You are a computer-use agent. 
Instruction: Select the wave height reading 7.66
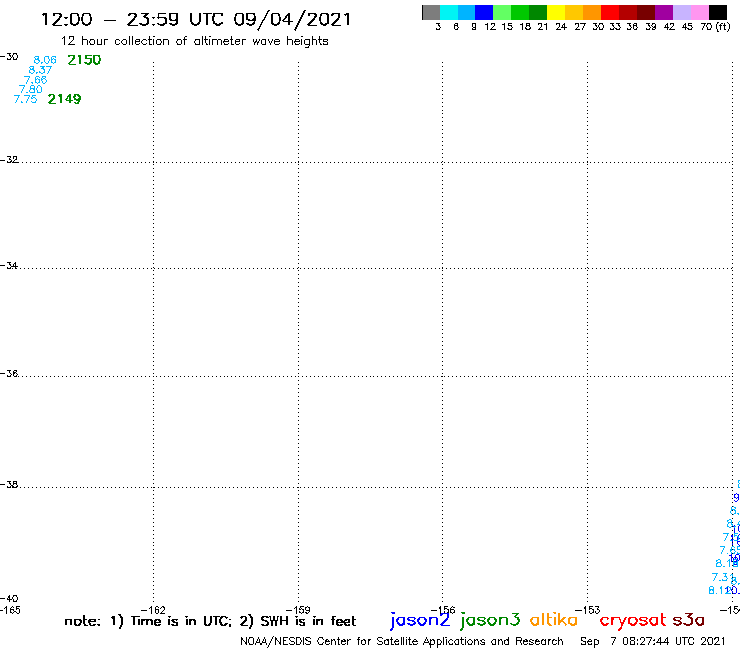tap(35, 80)
